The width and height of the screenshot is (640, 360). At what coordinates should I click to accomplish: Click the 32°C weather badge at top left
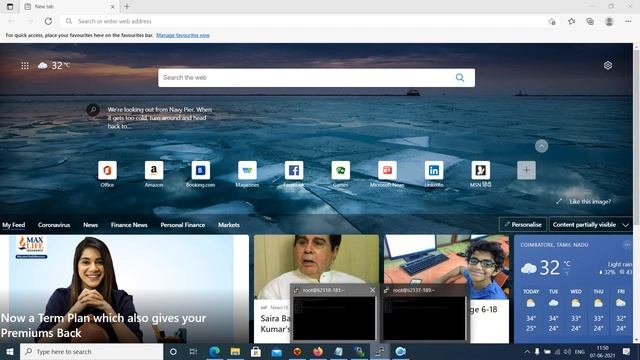pos(54,65)
